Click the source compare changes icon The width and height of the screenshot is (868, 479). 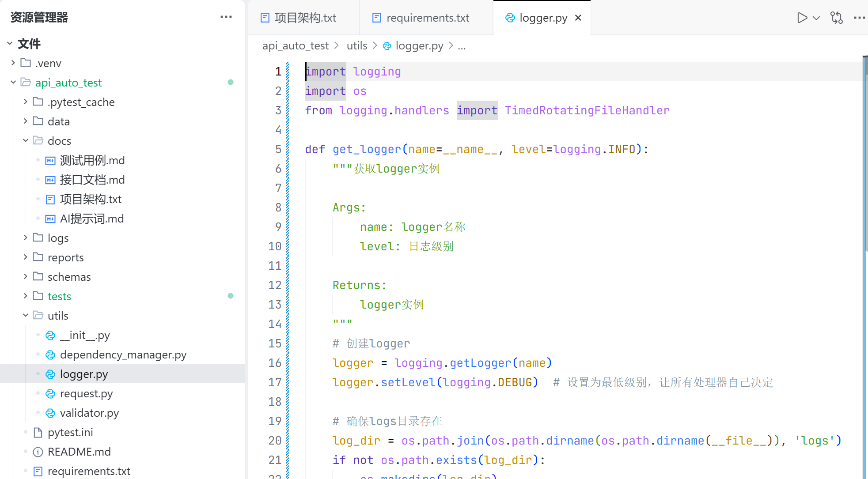[x=836, y=18]
